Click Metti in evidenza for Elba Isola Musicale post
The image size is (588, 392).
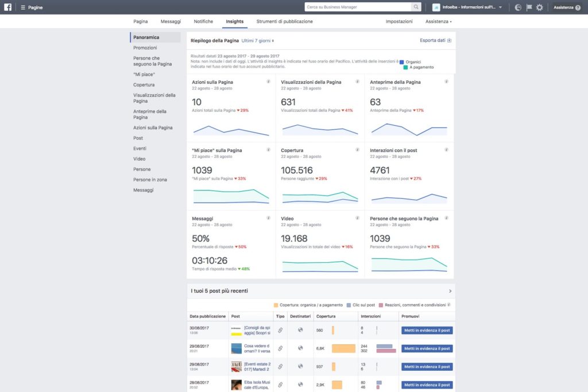point(427,385)
